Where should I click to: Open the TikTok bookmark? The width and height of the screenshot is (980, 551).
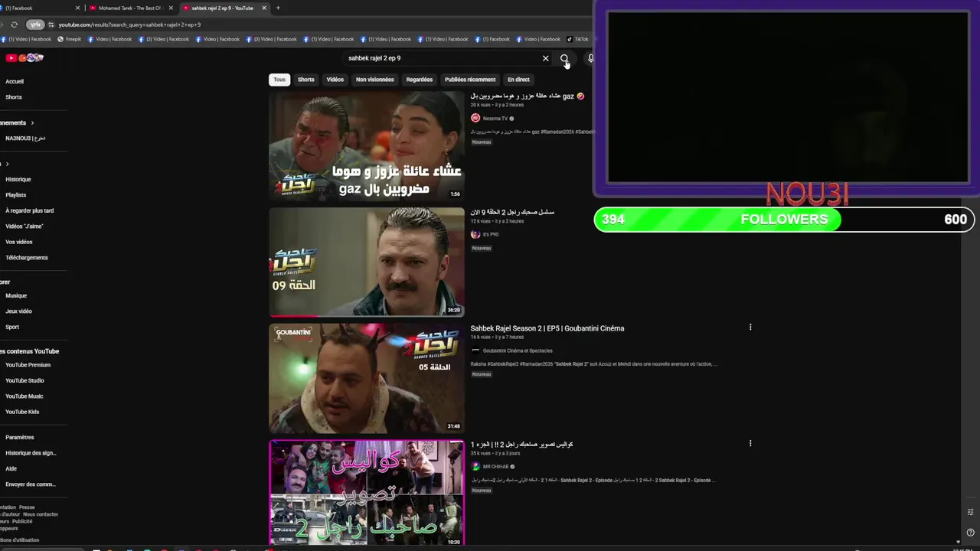pyautogui.click(x=578, y=39)
